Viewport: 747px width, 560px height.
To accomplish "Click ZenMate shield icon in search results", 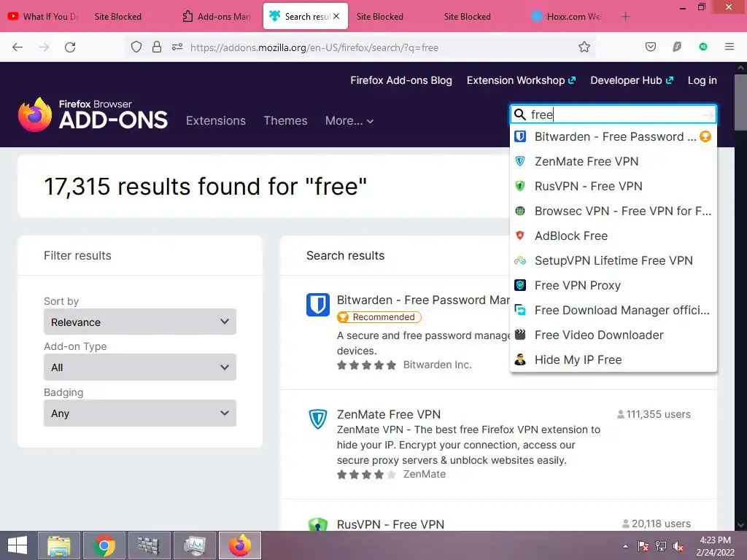I will tap(318, 419).
